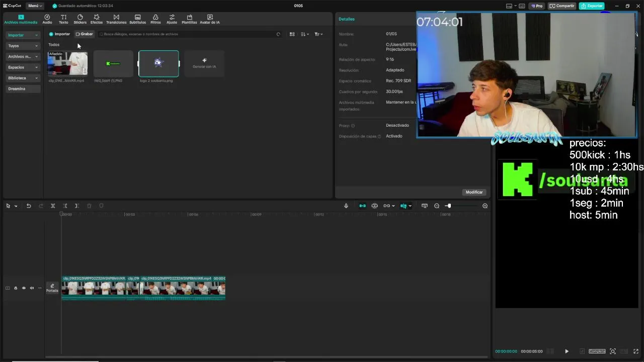644x362 pixels.
Task: Hide the video track with eye icon
Action: pos(24,288)
